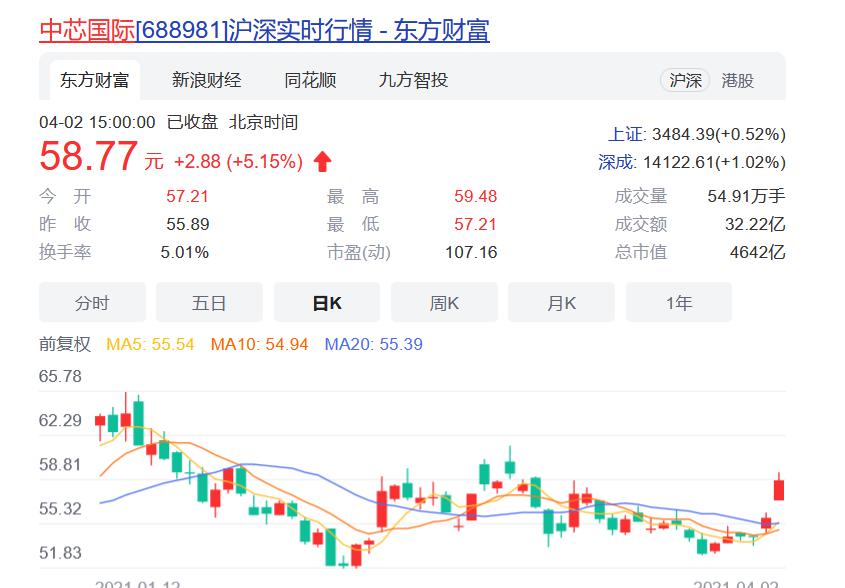Click the price change +2.88 (+5.15%)
Screen dimensions: 845x588
[x=238, y=161]
